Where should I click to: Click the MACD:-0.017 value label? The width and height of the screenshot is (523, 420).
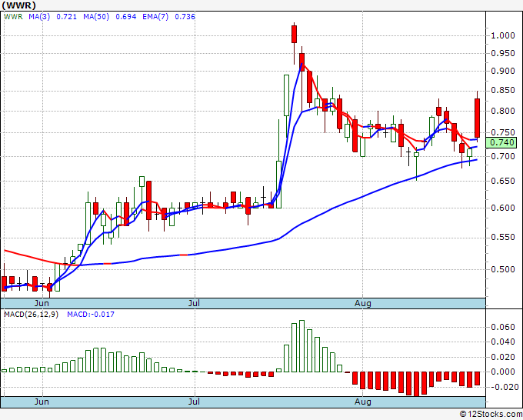pyautogui.click(x=90, y=314)
